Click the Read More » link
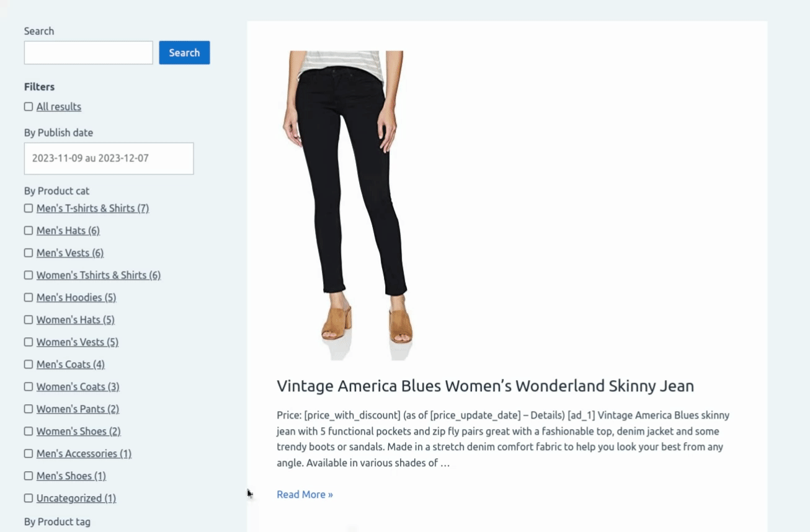The image size is (810, 532). click(x=305, y=494)
